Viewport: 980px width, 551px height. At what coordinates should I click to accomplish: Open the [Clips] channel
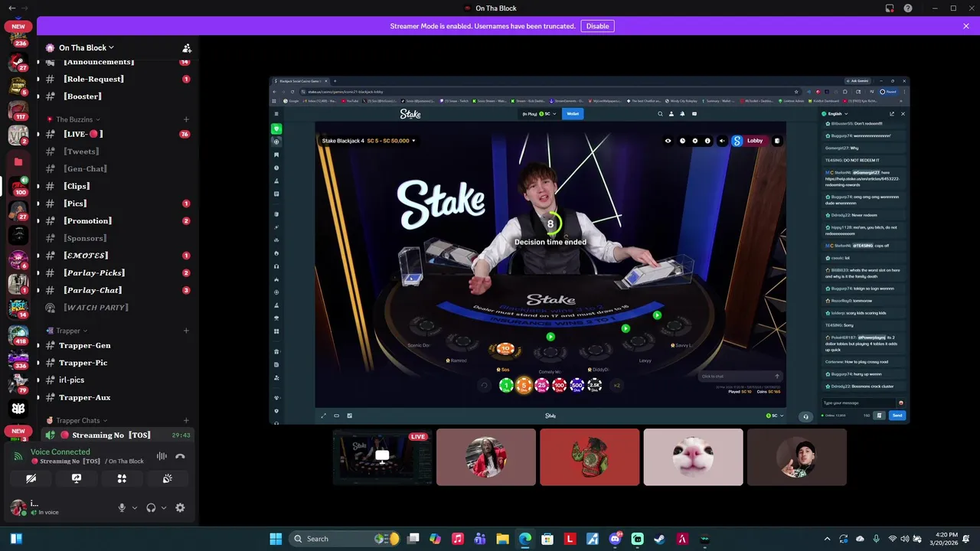[118, 186]
